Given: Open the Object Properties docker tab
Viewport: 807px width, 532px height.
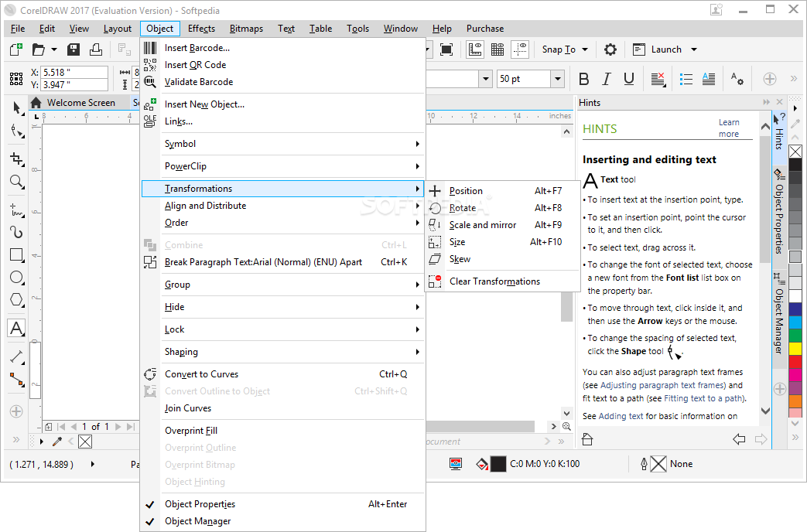Looking at the screenshot, I should [779, 212].
